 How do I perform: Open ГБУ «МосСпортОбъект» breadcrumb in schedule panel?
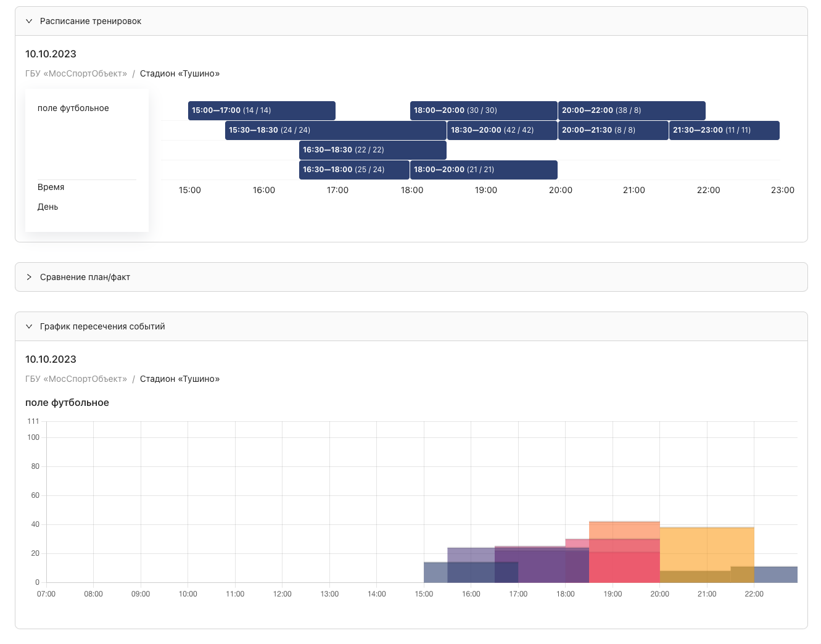(x=76, y=73)
